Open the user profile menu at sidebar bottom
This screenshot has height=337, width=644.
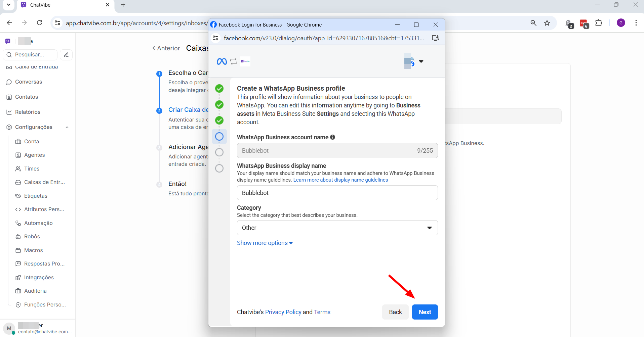pyautogui.click(x=38, y=328)
